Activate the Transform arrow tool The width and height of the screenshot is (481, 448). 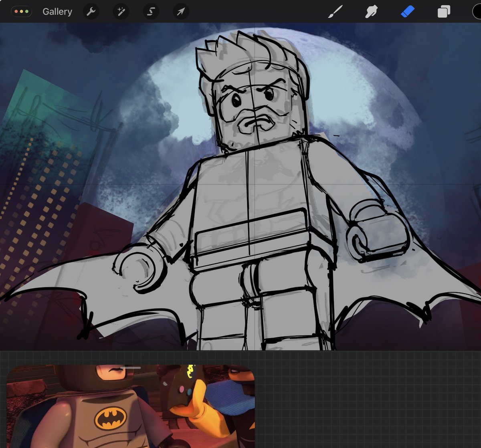click(181, 12)
